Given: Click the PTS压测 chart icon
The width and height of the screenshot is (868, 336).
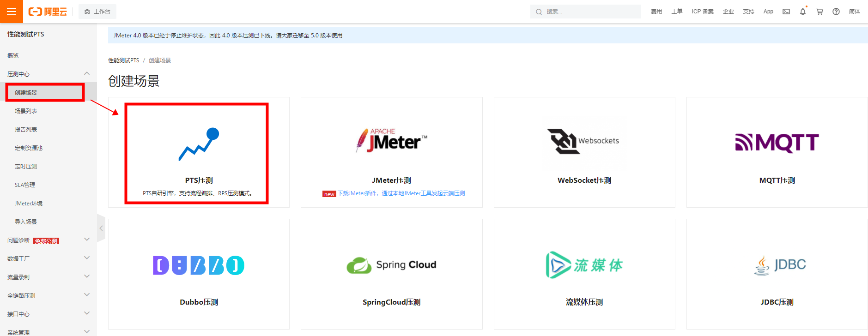Looking at the screenshot, I should tap(199, 144).
